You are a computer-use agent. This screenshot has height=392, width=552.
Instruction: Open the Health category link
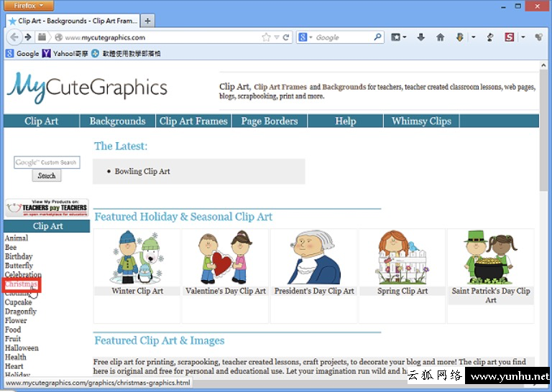[x=16, y=357]
